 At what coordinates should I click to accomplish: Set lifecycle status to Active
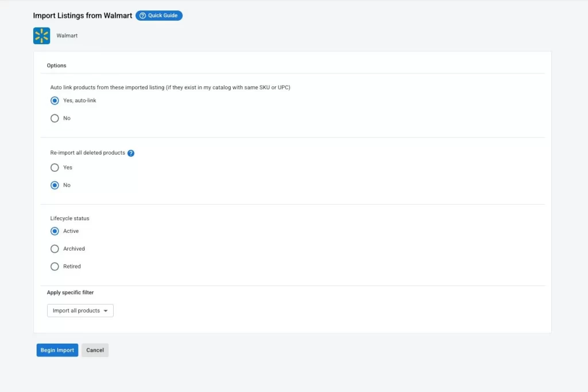(55, 231)
